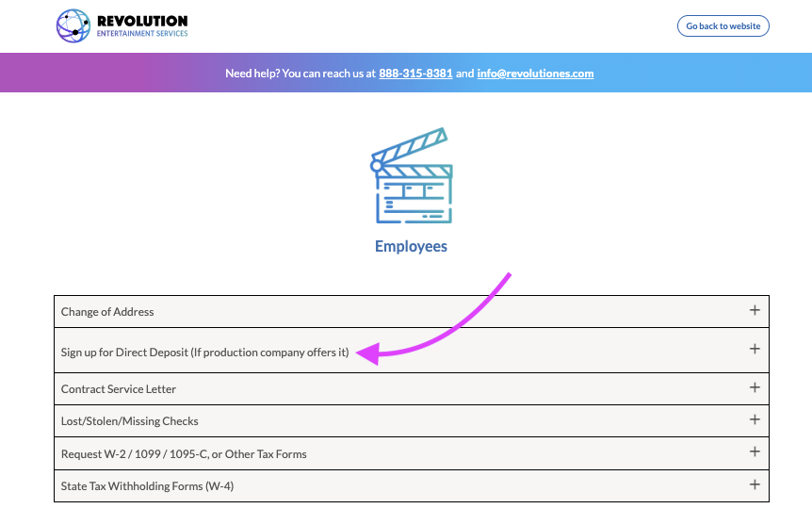Screen dimensions: 812x525
Task: Expand the Contract Service Letter section
Action: tap(411, 388)
